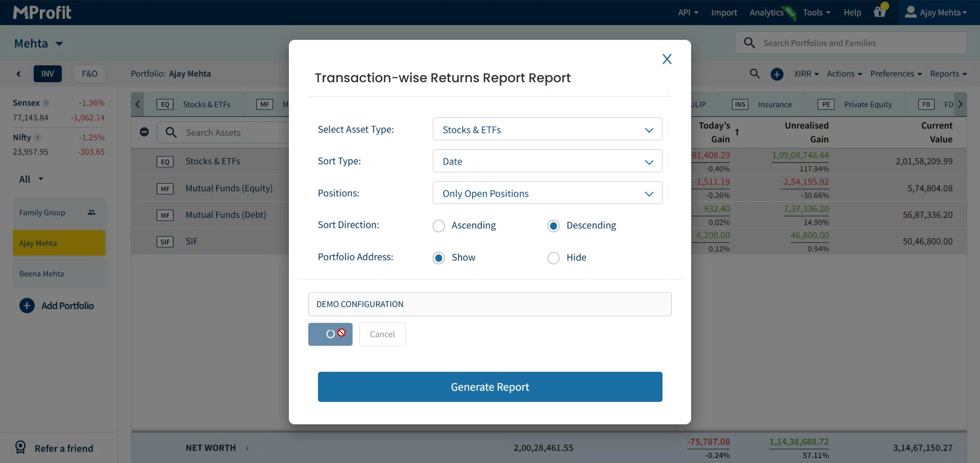Open the Preferences dropdown
The width and height of the screenshot is (980, 463).
[896, 74]
